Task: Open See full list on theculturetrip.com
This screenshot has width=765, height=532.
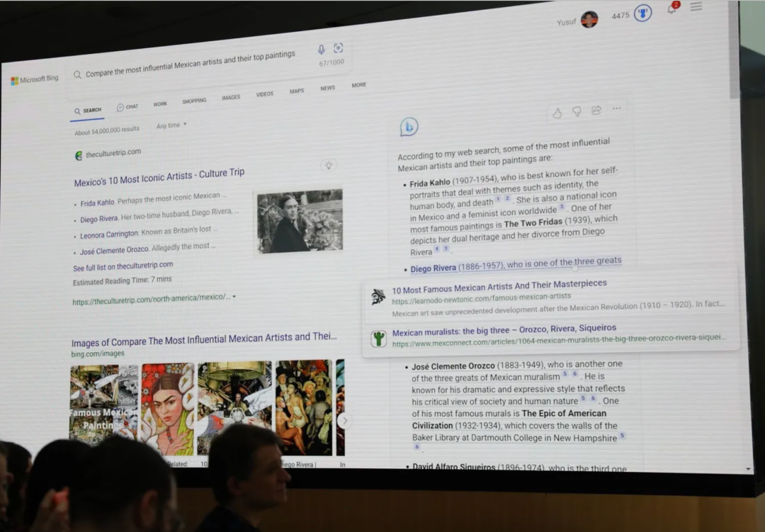Action: pos(123,266)
